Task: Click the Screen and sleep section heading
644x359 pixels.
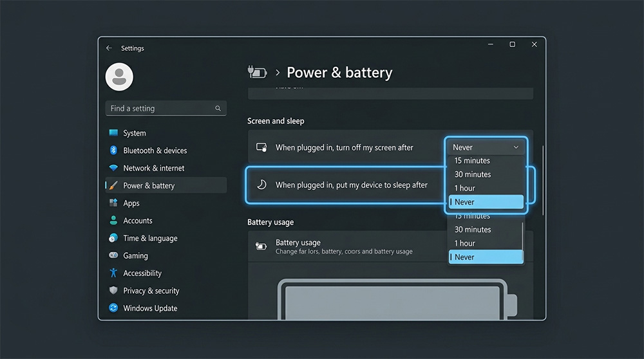Action: [x=276, y=121]
